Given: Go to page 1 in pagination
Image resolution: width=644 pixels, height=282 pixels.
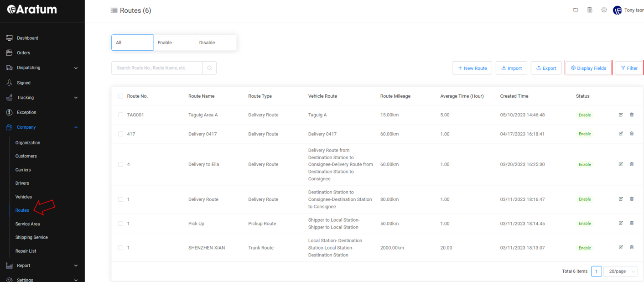Looking at the screenshot, I should point(597,271).
